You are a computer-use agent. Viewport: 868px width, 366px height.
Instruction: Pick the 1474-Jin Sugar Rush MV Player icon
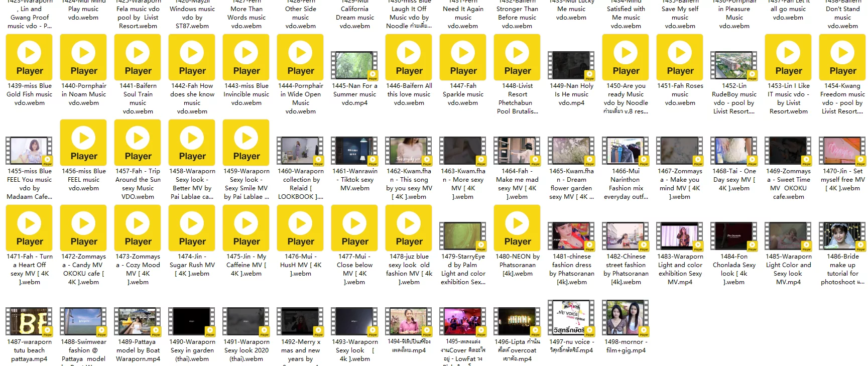pyautogui.click(x=192, y=228)
